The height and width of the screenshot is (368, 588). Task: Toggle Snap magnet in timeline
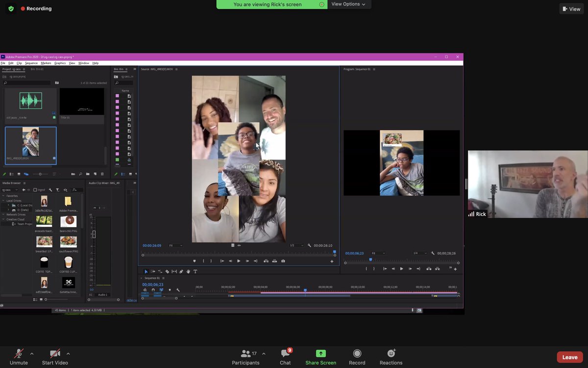coord(153,290)
